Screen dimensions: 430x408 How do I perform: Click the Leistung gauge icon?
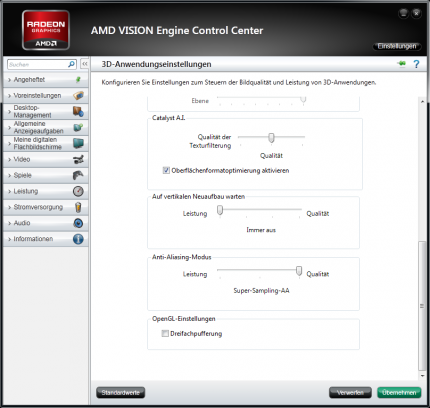point(78,191)
